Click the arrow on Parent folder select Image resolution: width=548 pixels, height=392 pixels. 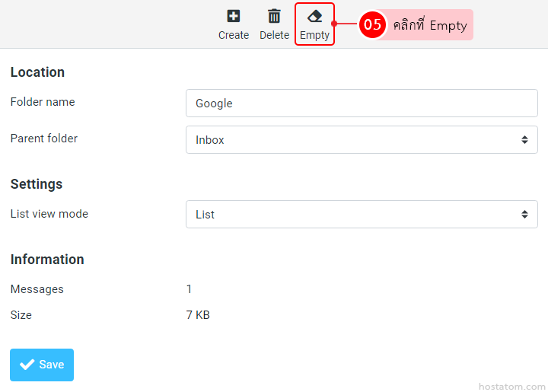coord(524,140)
